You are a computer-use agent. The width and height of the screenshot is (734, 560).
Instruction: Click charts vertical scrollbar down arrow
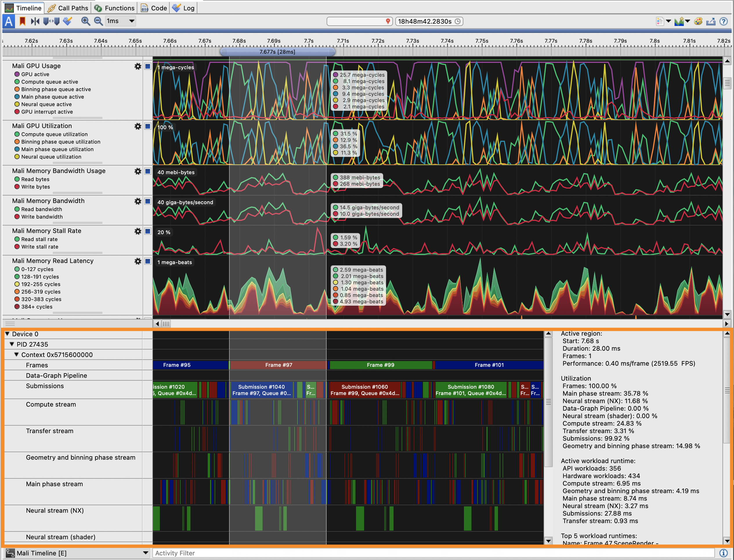coord(727,314)
